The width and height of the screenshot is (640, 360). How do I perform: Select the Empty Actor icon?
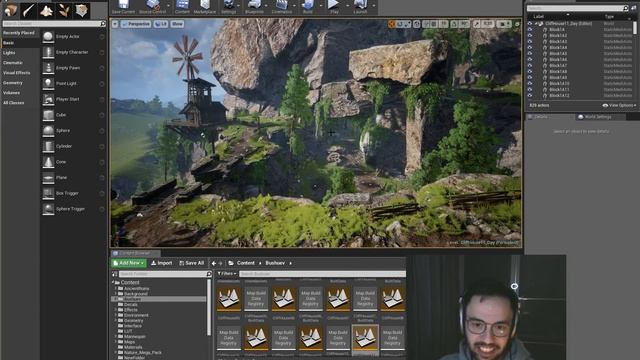click(48, 37)
